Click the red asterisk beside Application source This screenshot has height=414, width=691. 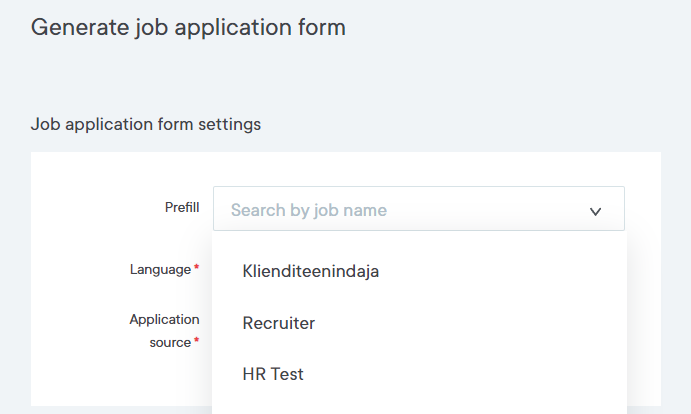(196, 341)
